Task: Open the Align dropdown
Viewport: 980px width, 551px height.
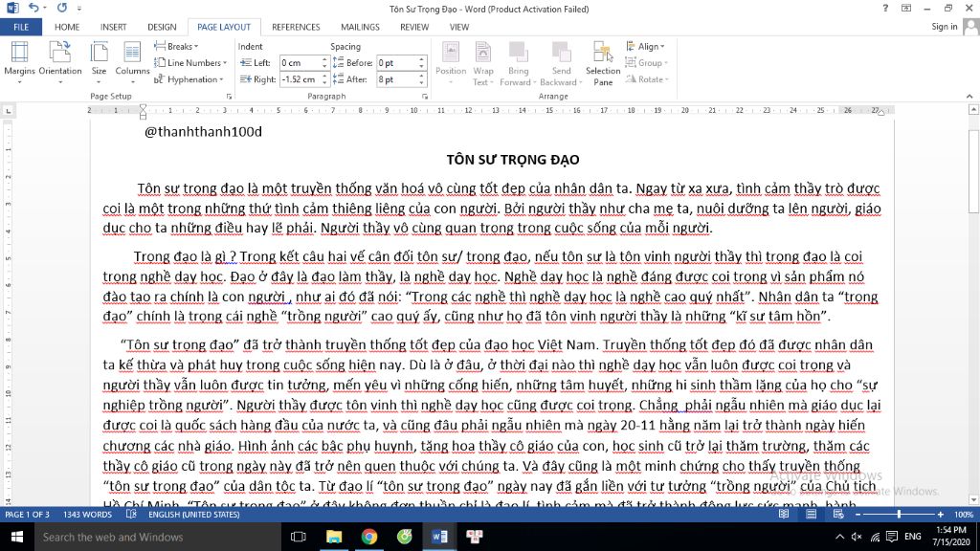Action: pyautogui.click(x=646, y=46)
